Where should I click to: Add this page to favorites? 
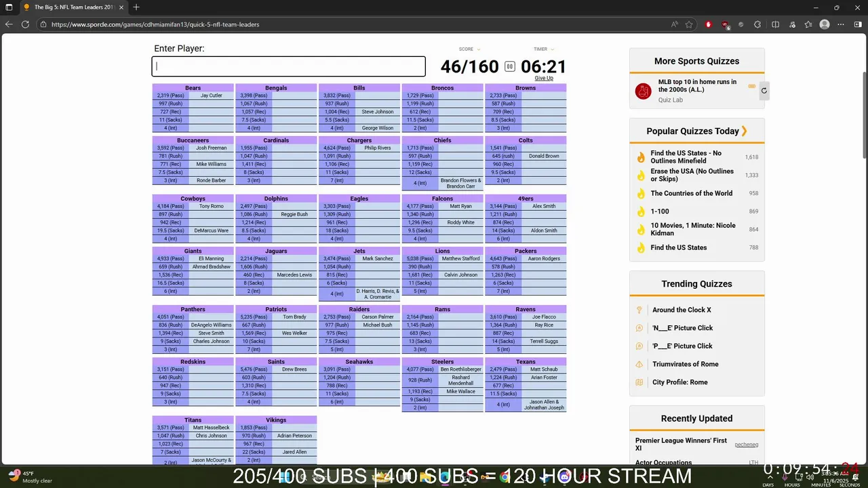point(689,24)
